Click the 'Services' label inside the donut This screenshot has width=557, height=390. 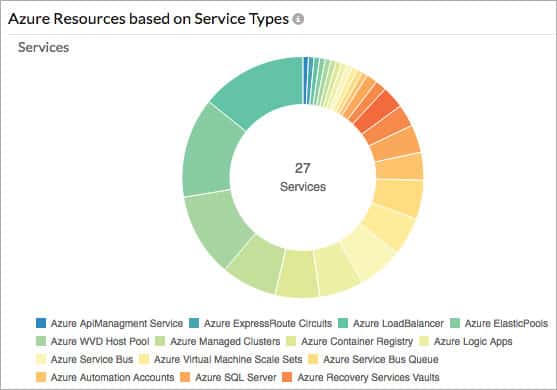coord(303,186)
